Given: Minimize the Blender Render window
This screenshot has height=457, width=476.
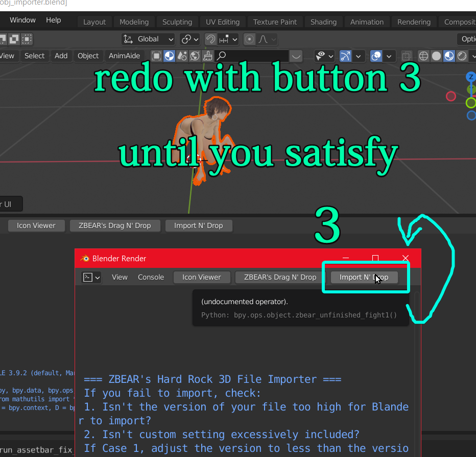Looking at the screenshot, I should pos(345,258).
